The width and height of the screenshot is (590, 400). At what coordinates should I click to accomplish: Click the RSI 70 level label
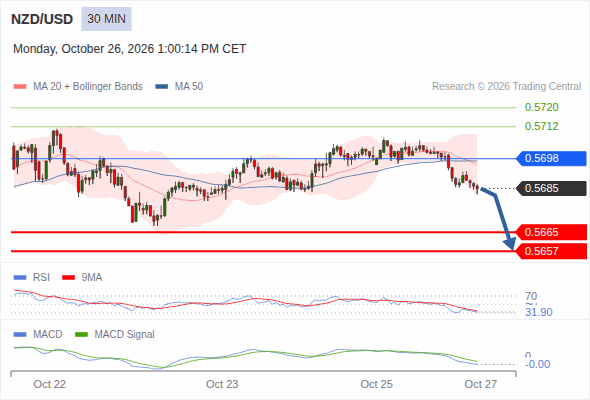(531, 296)
